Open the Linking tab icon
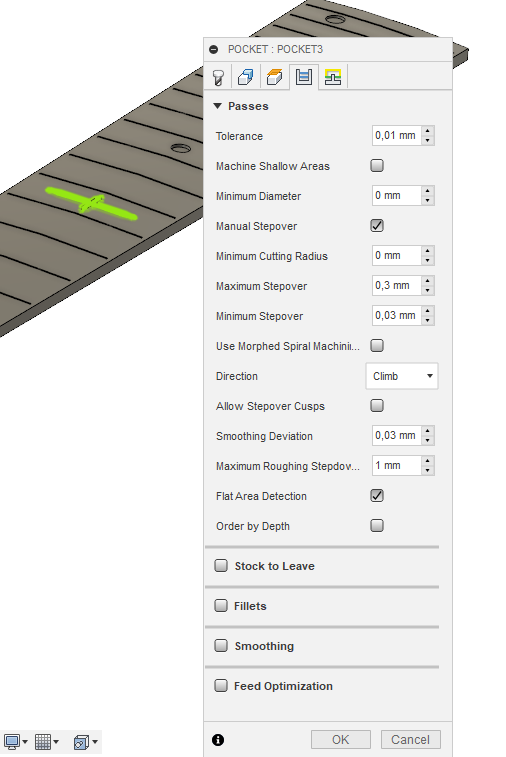Screen dimensions: 506x757 click(x=333, y=77)
